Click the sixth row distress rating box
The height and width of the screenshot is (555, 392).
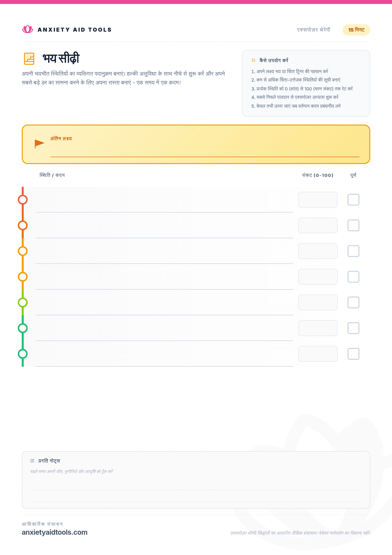click(x=318, y=328)
